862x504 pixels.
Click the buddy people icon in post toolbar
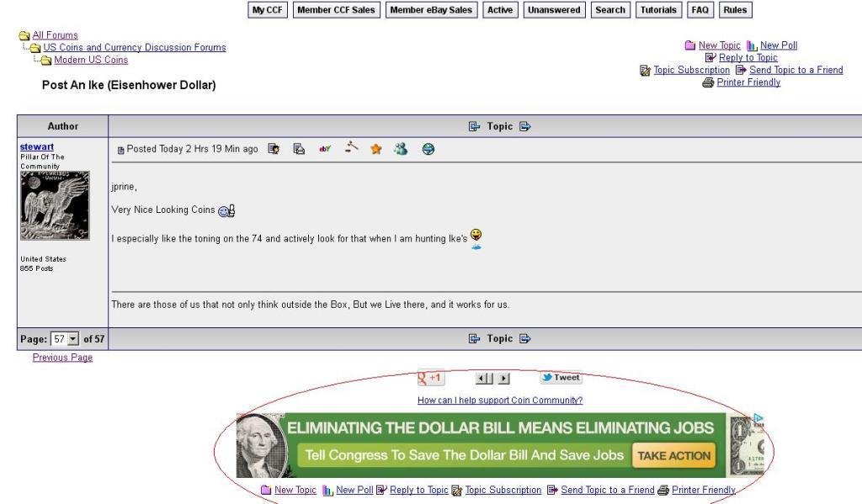401,148
